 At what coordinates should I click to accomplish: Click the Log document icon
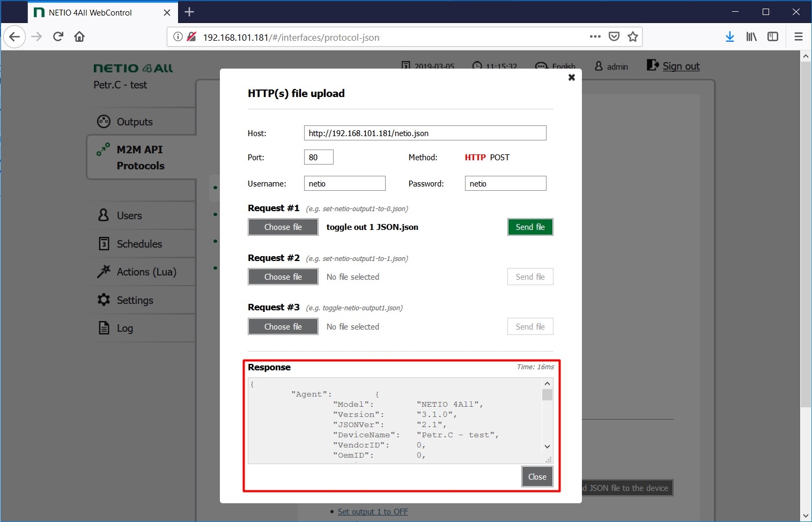tap(104, 327)
